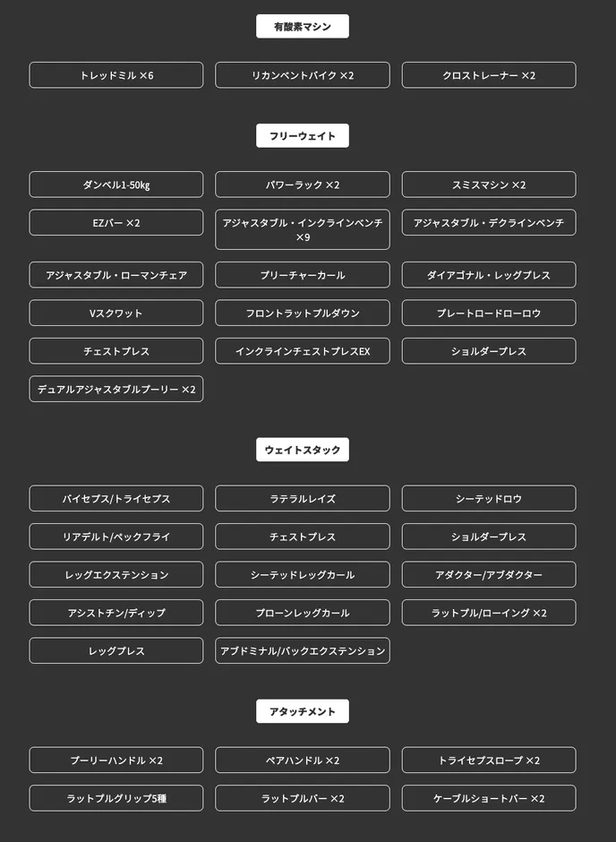Select ケーブルショートバー ×2 item
The width and height of the screenshot is (616, 842).
tap(489, 798)
